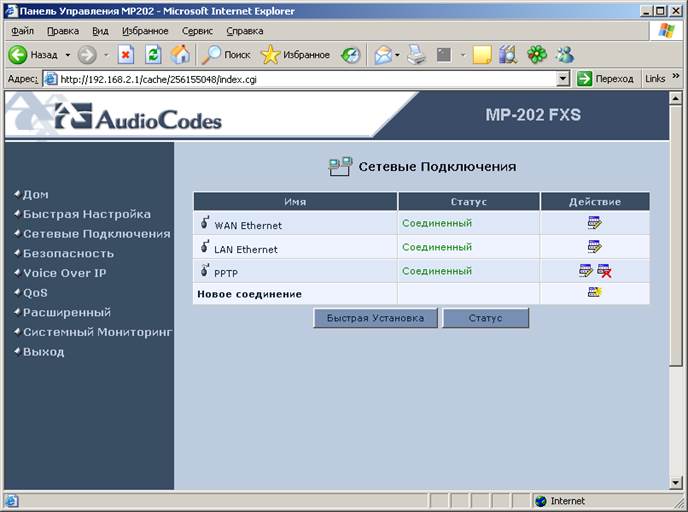
Task: Click the Research books toolbar icon
Action: [x=508, y=55]
